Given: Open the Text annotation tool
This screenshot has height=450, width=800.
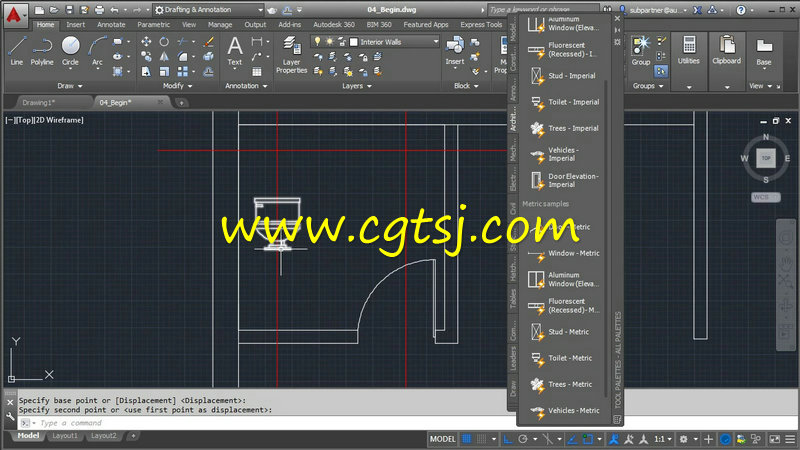Looking at the screenshot, I should [x=235, y=51].
